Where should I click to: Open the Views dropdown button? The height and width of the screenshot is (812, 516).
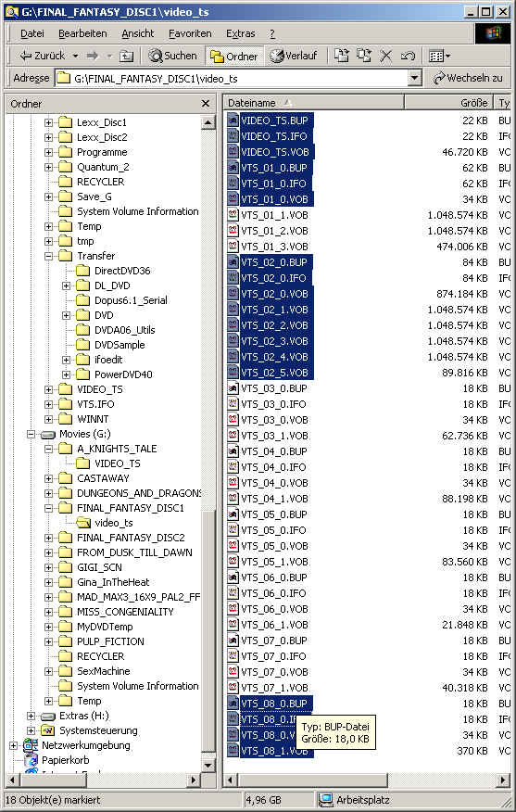[x=439, y=56]
